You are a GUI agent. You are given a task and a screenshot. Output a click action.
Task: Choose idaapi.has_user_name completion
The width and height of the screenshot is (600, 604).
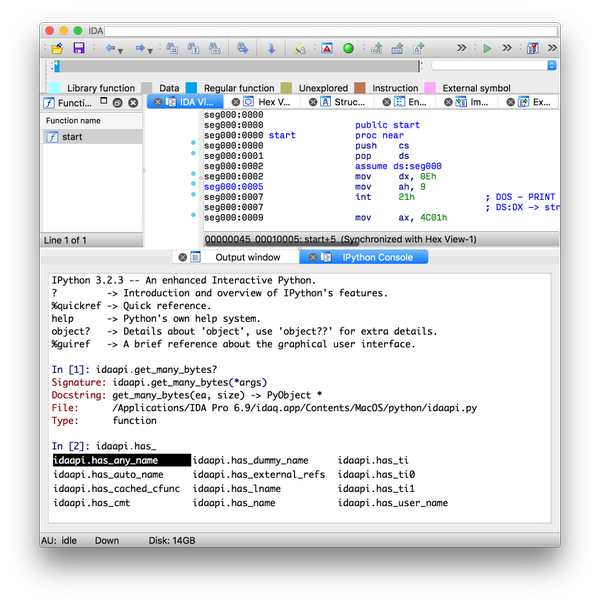393,503
